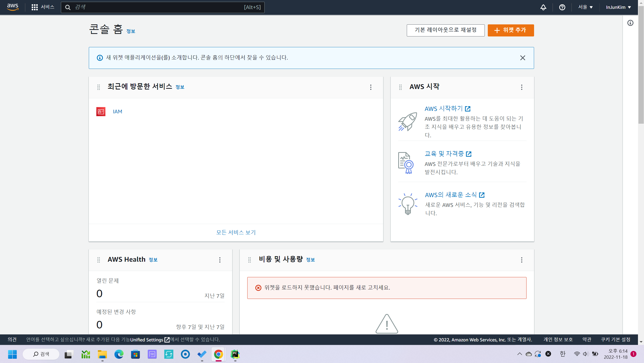Open the help question-mark menu

[562, 7]
